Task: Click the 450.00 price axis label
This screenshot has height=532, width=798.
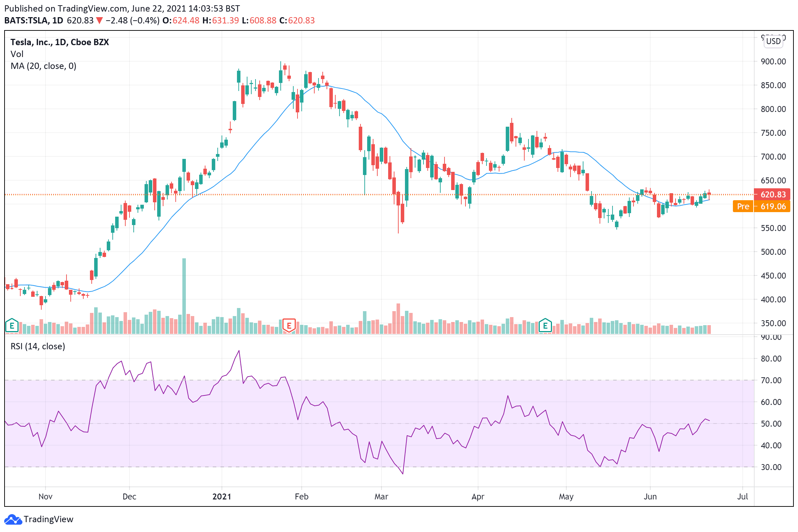Action: [773, 276]
